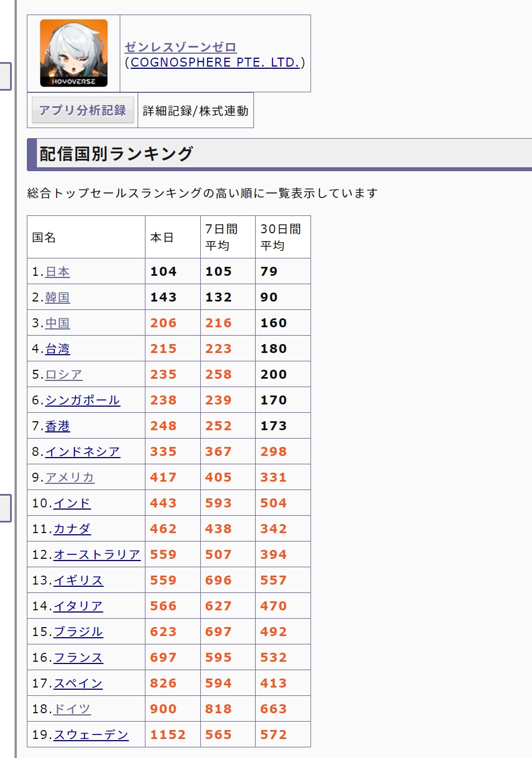Open the 韓国 country link
This screenshot has width=532, height=758.
(58, 298)
